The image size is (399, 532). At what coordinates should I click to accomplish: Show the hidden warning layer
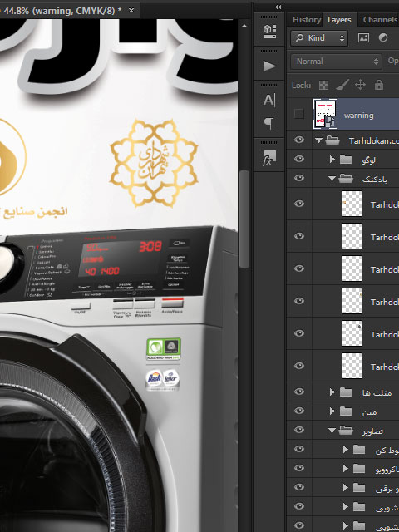coord(299,114)
